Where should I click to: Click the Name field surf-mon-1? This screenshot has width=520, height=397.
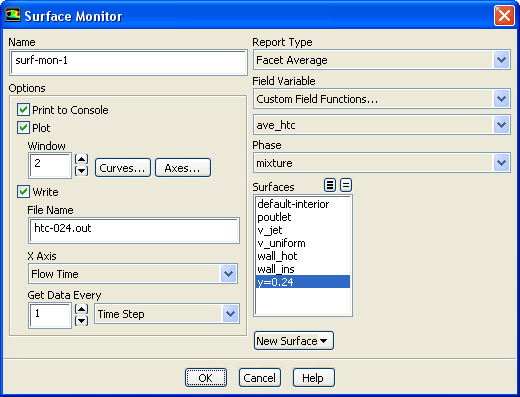(128, 62)
